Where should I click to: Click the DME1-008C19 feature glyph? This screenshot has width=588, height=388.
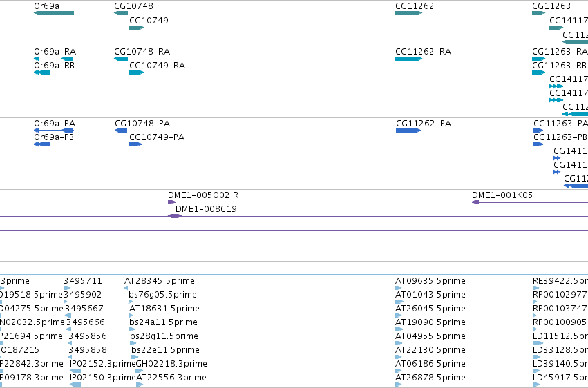coord(174,216)
